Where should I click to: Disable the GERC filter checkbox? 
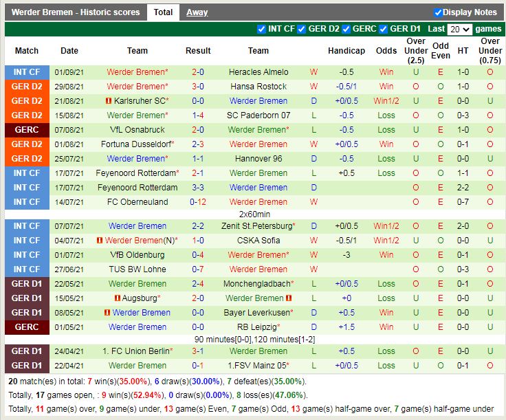tap(346, 29)
